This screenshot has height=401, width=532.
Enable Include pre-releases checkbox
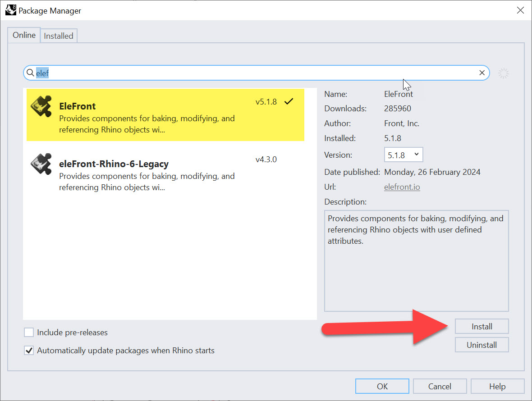pyautogui.click(x=29, y=333)
